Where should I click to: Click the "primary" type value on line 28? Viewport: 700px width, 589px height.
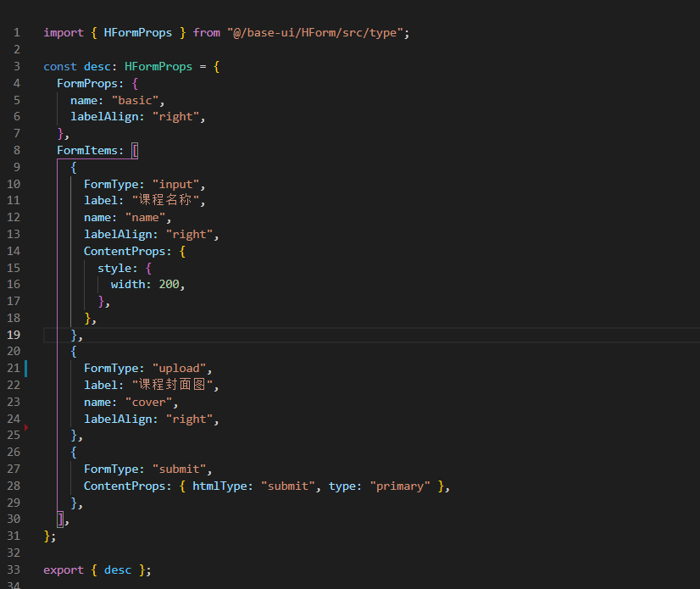400,486
